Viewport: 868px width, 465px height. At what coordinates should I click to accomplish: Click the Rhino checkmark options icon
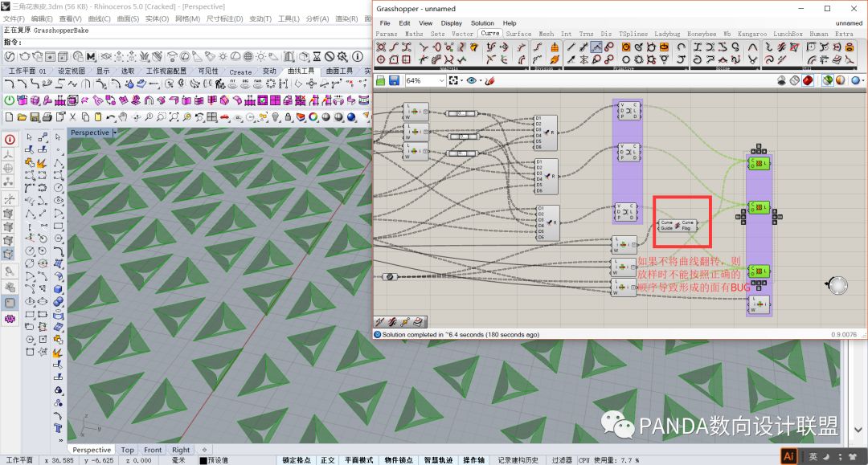[10, 56]
